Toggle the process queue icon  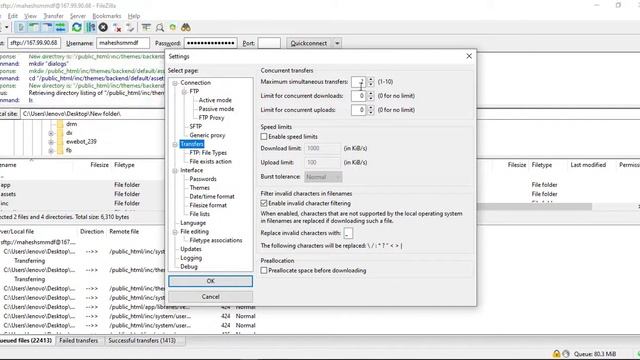pos(91,27)
